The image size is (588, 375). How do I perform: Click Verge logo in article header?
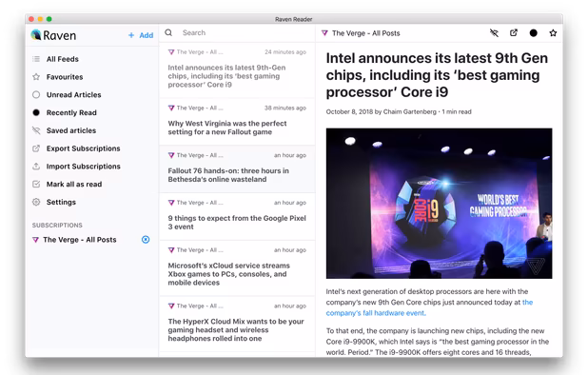tap(324, 33)
